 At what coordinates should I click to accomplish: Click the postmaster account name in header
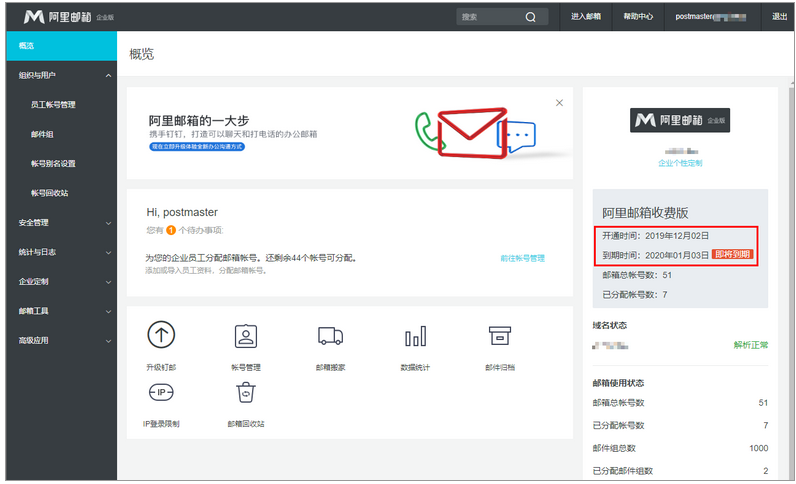711,17
